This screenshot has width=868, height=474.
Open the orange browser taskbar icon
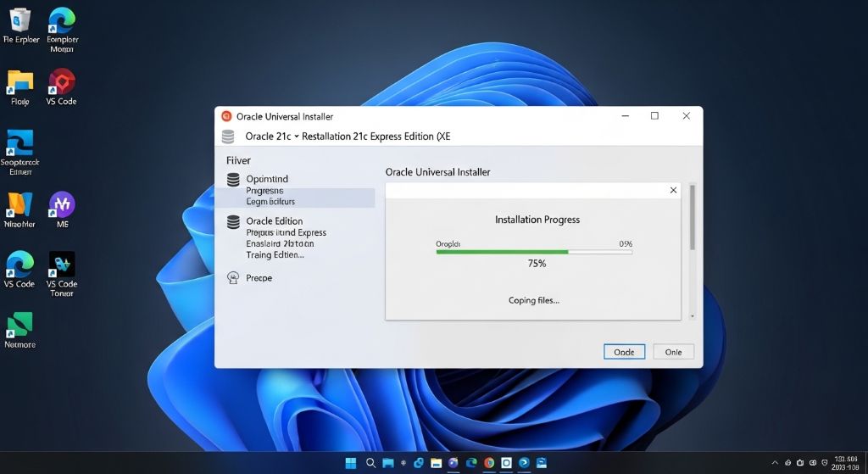tap(489, 463)
